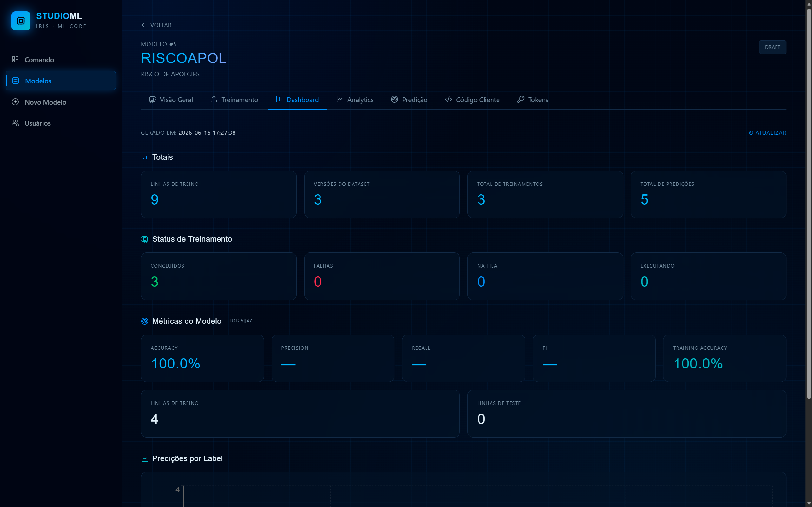Click the Visão Geral chip icon
Image resolution: width=812 pixels, height=507 pixels.
click(152, 99)
